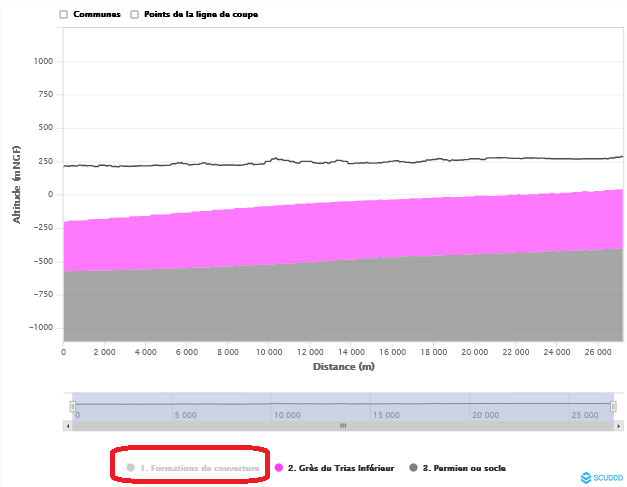
Task: Click the navigator at the 15 000 mark
Action: pos(385,406)
